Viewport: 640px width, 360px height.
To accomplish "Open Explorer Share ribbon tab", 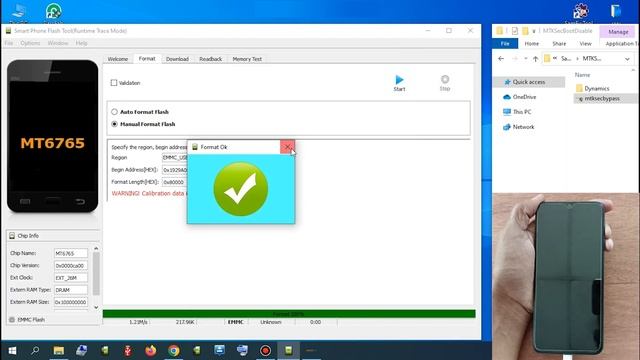I will click(x=559, y=43).
